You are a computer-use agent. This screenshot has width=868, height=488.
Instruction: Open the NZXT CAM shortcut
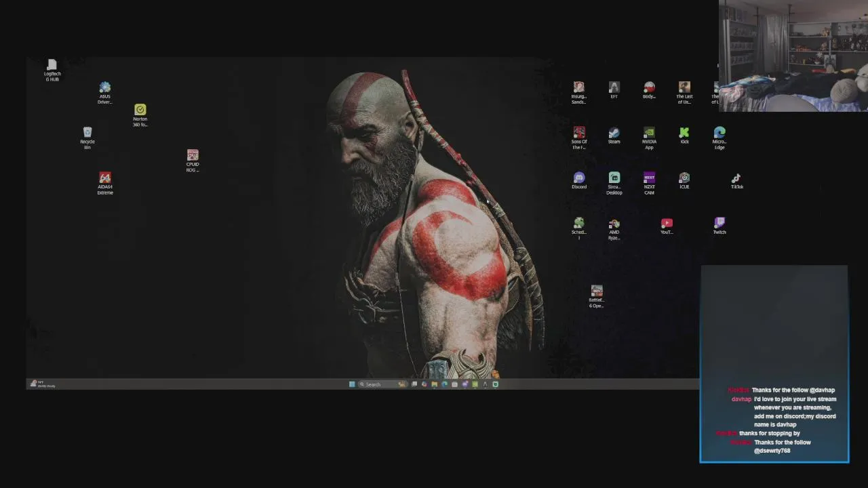649,184
